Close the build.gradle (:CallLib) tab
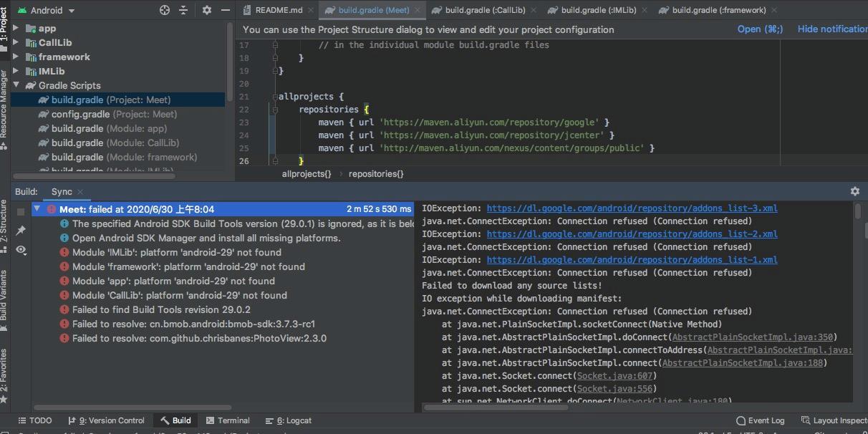 [x=534, y=11]
